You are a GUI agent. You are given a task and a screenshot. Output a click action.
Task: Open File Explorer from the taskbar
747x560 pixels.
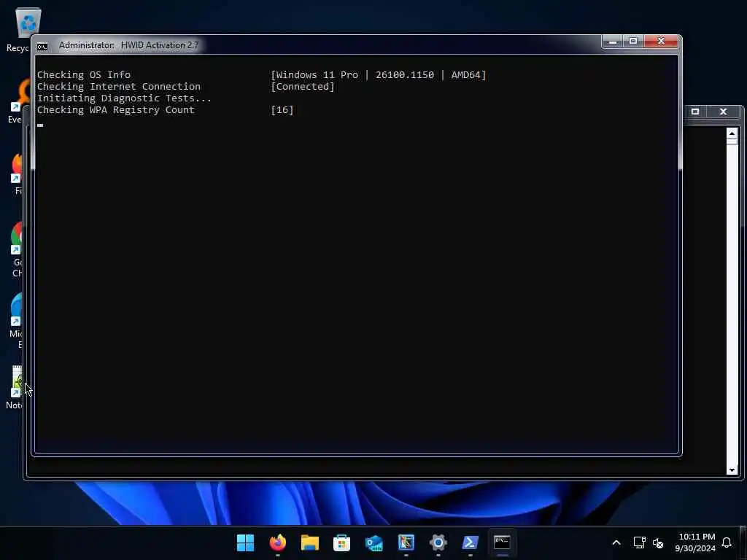tap(309, 542)
